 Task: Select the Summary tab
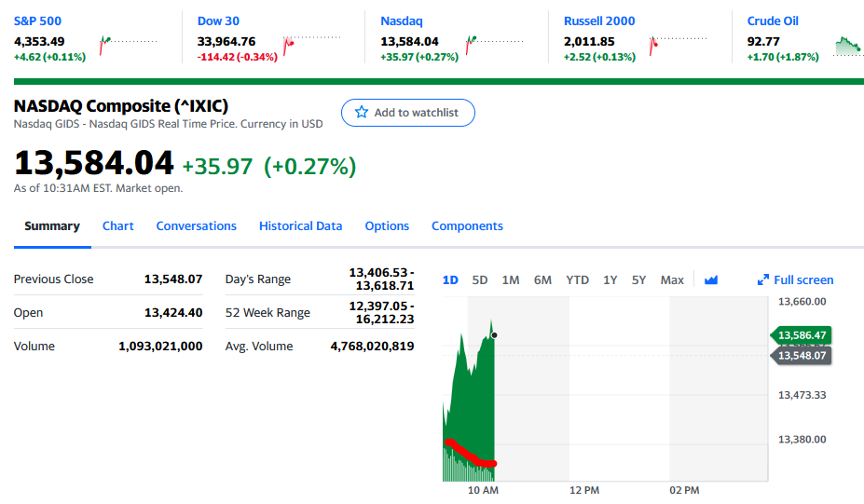(x=52, y=225)
